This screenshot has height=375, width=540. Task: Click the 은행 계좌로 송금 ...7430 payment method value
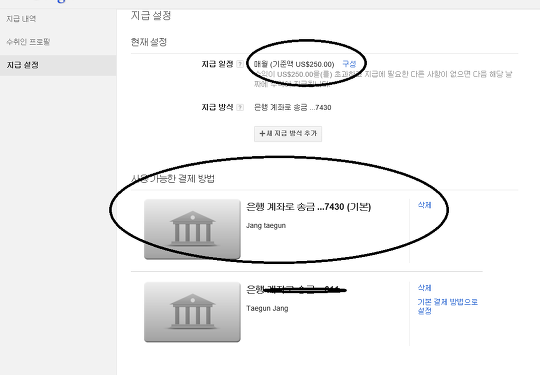(x=292, y=107)
